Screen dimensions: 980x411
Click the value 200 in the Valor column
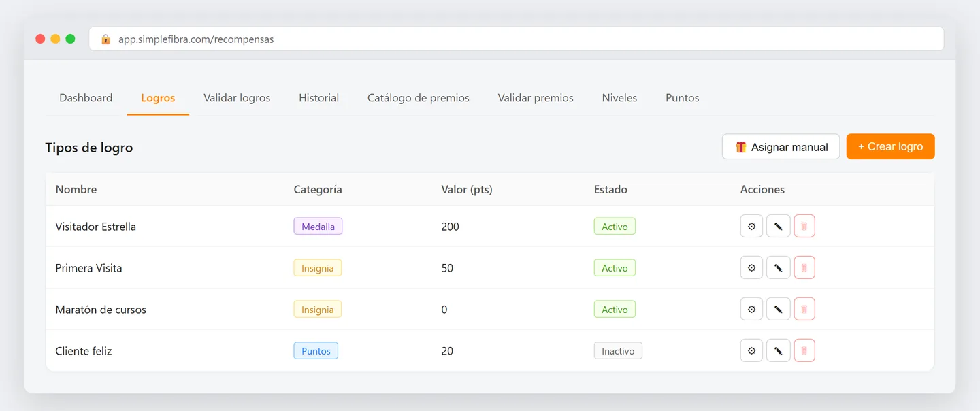pos(451,227)
